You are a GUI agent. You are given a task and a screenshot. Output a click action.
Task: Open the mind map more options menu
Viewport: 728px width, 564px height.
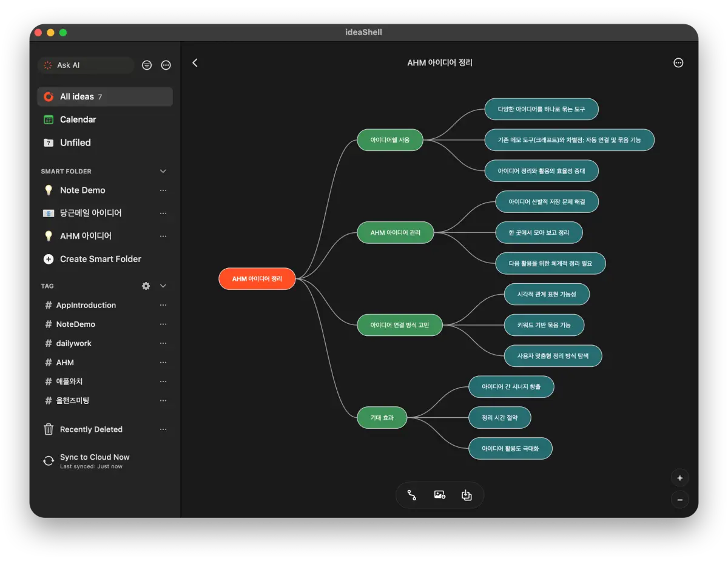(x=678, y=62)
